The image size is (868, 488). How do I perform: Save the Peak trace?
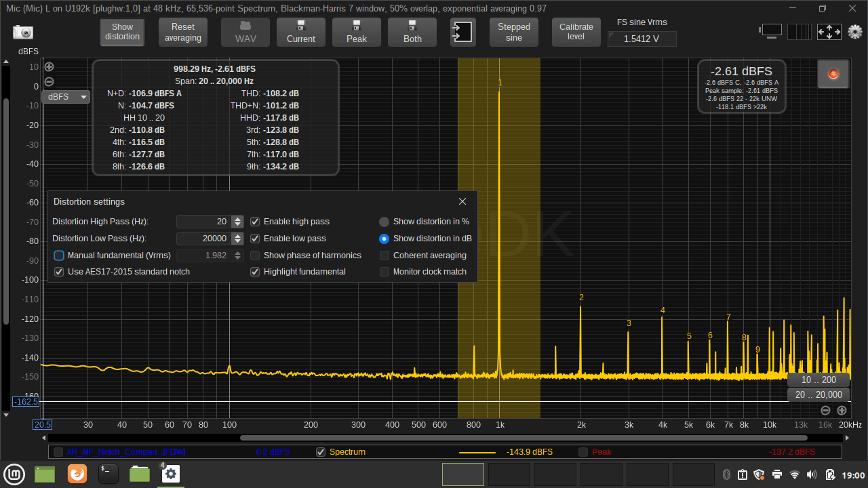point(357,32)
